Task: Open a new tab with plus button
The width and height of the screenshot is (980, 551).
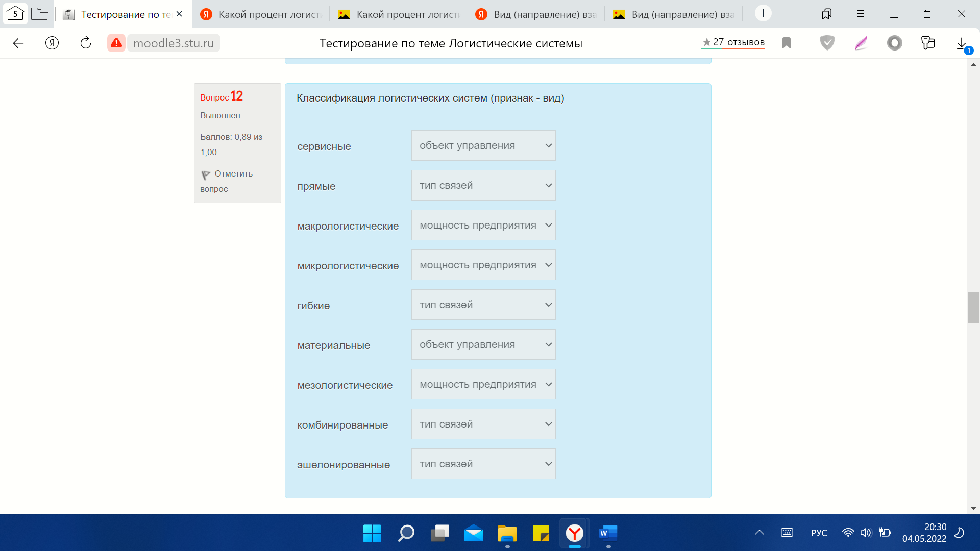Action: [763, 14]
